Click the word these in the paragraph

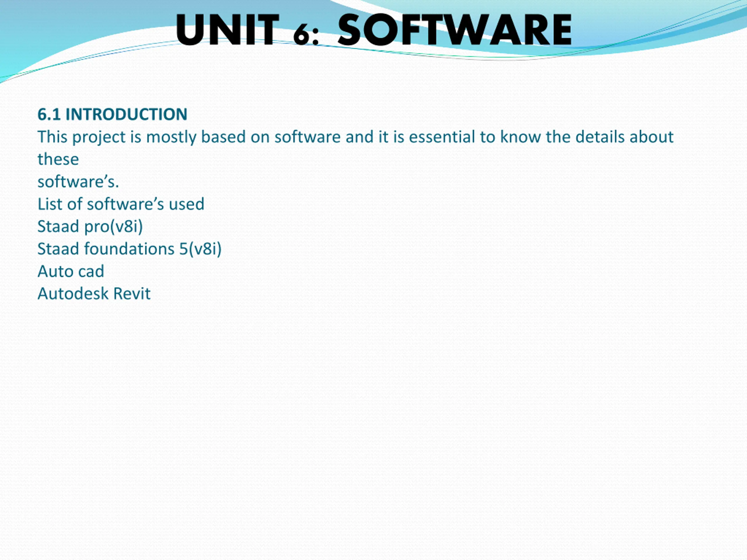pyautogui.click(x=58, y=159)
